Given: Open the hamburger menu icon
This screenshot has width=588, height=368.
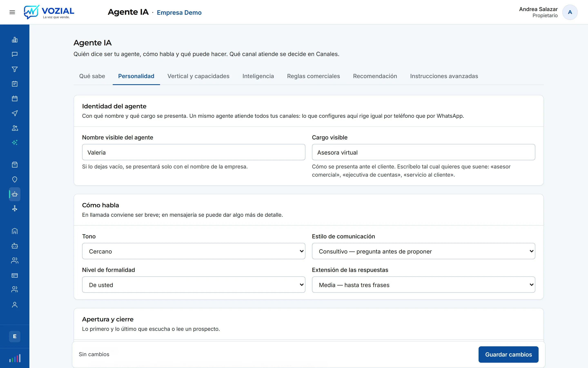Looking at the screenshot, I should pyautogui.click(x=12, y=12).
